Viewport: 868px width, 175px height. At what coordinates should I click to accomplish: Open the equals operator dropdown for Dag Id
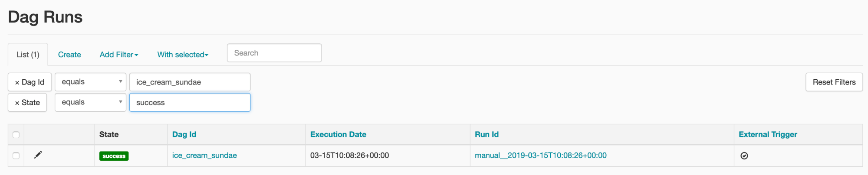click(x=90, y=82)
